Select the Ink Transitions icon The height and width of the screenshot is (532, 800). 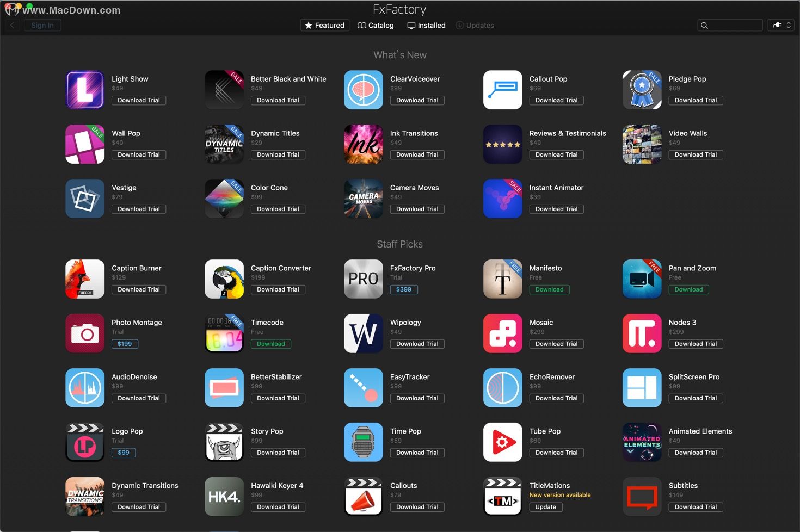tap(364, 144)
